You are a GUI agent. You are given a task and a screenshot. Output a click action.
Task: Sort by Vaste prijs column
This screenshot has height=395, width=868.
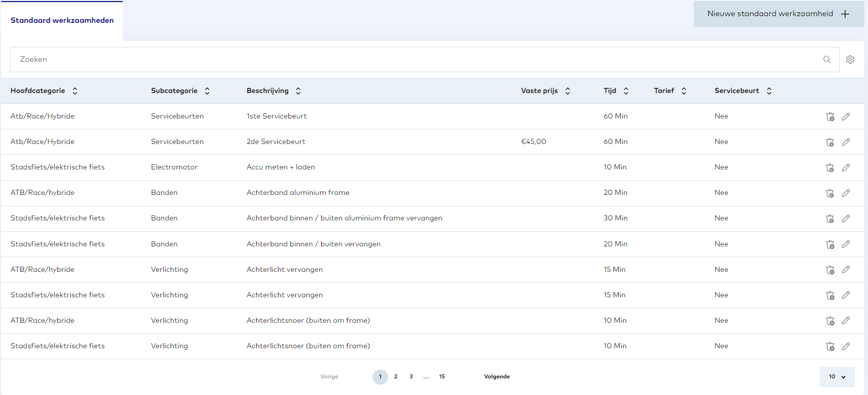pyautogui.click(x=568, y=91)
